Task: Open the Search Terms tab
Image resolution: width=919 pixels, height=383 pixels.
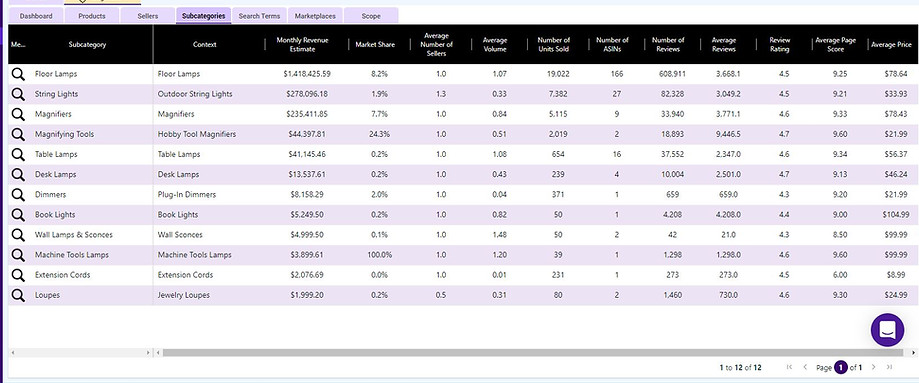Action: coord(259,16)
